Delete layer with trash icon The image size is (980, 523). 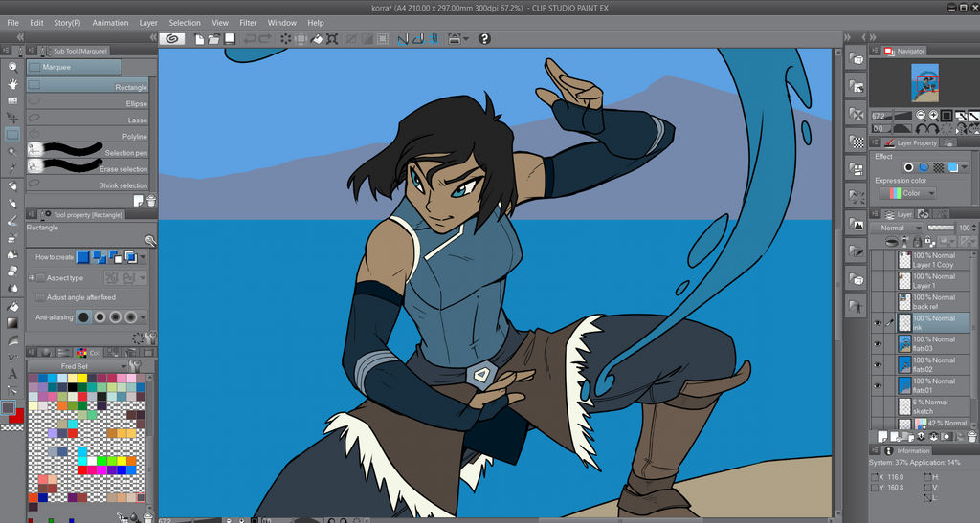coord(972,437)
